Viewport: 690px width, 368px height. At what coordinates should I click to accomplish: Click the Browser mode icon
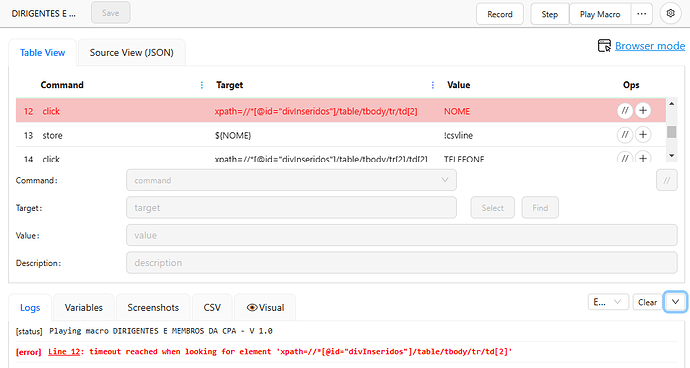pyautogui.click(x=604, y=45)
